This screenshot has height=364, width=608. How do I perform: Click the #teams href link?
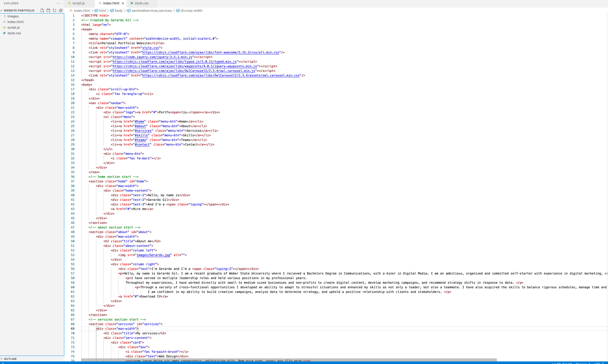coord(140,140)
